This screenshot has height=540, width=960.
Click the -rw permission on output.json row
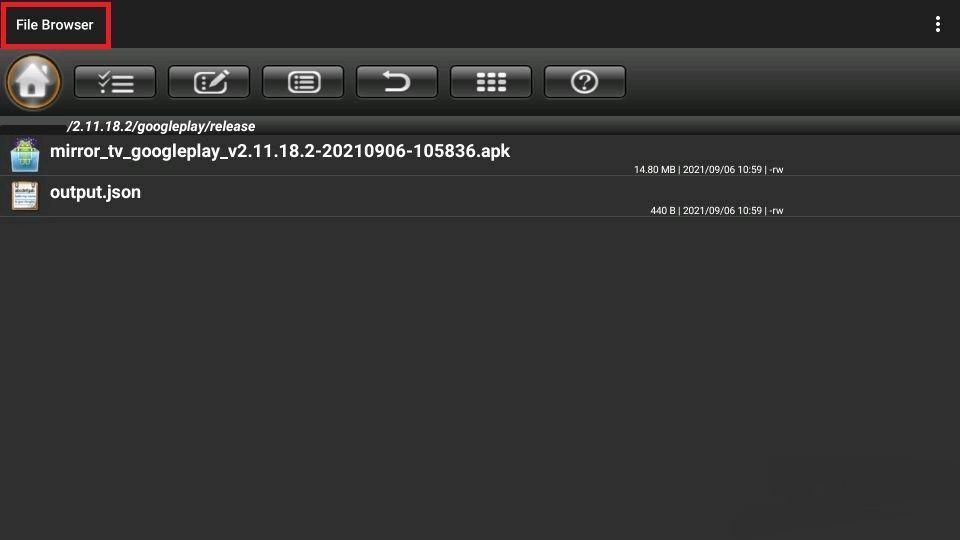(776, 211)
